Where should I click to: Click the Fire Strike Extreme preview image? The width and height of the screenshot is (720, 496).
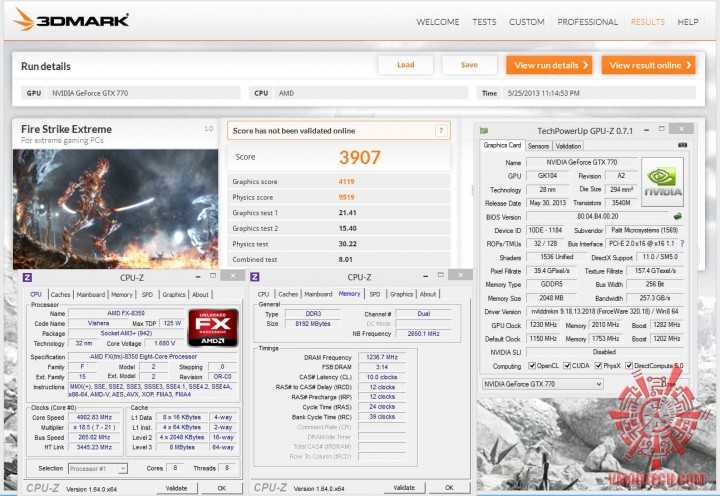point(115,209)
